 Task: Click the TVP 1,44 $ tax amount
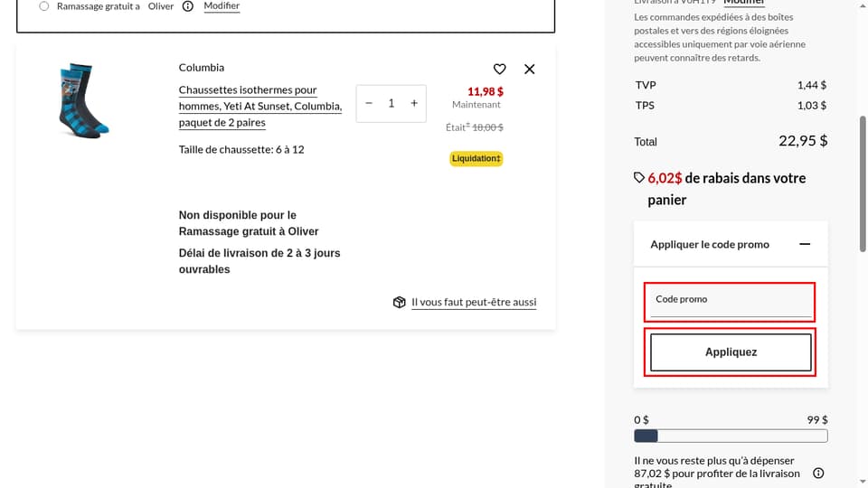[x=812, y=85]
